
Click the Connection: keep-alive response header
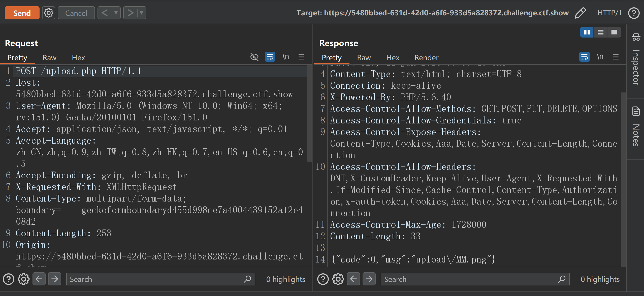pos(385,86)
